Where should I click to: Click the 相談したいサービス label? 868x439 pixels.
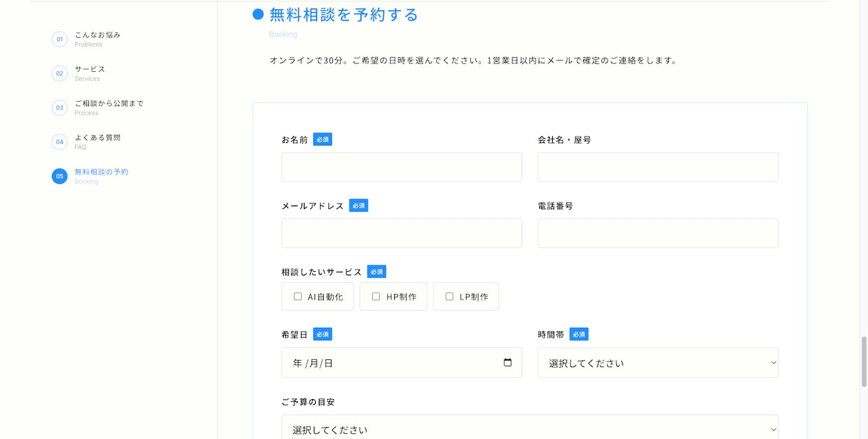tap(322, 272)
